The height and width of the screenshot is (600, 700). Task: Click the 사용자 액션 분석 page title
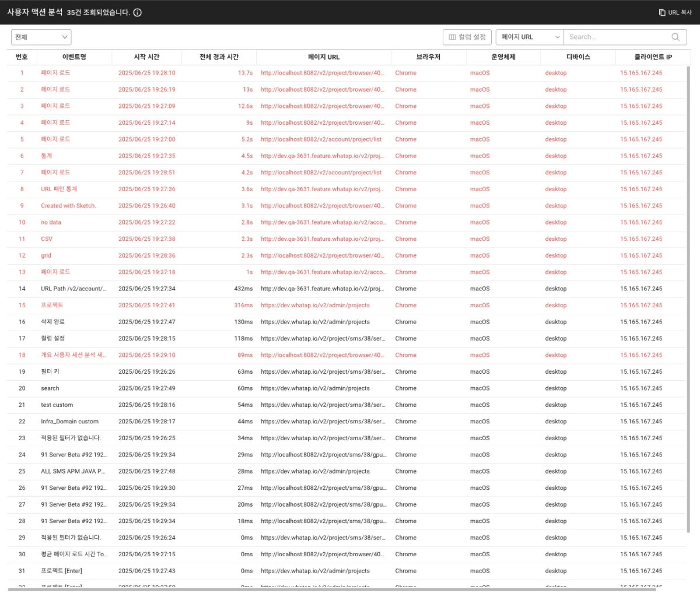(x=34, y=12)
